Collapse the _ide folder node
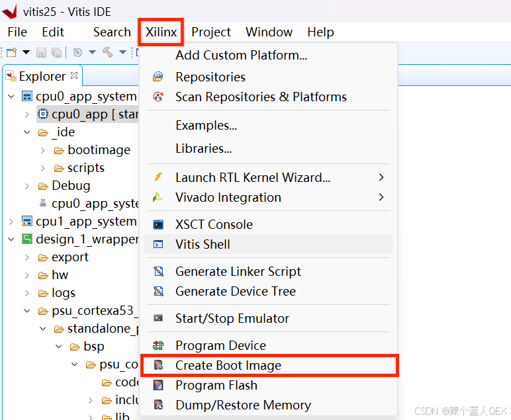The image size is (511, 420). pyautogui.click(x=27, y=132)
